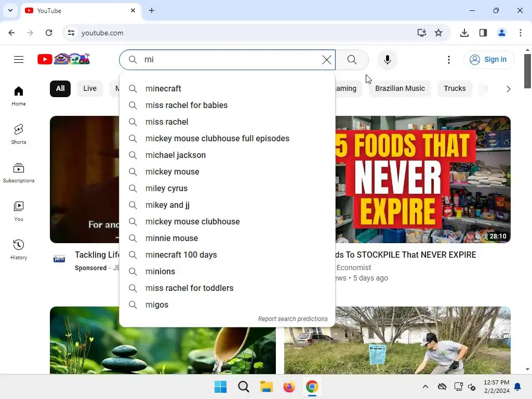Go back in browser history

[11, 33]
